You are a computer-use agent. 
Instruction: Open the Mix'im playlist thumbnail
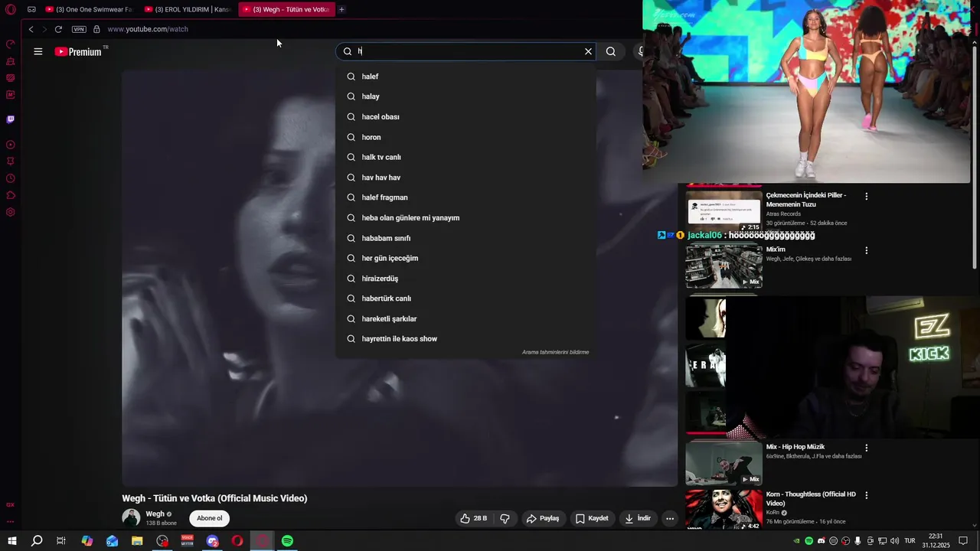tap(724, 266)
